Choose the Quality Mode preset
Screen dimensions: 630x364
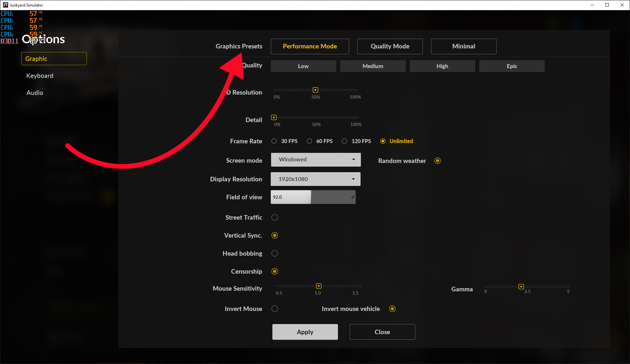(x=390, y=46)
